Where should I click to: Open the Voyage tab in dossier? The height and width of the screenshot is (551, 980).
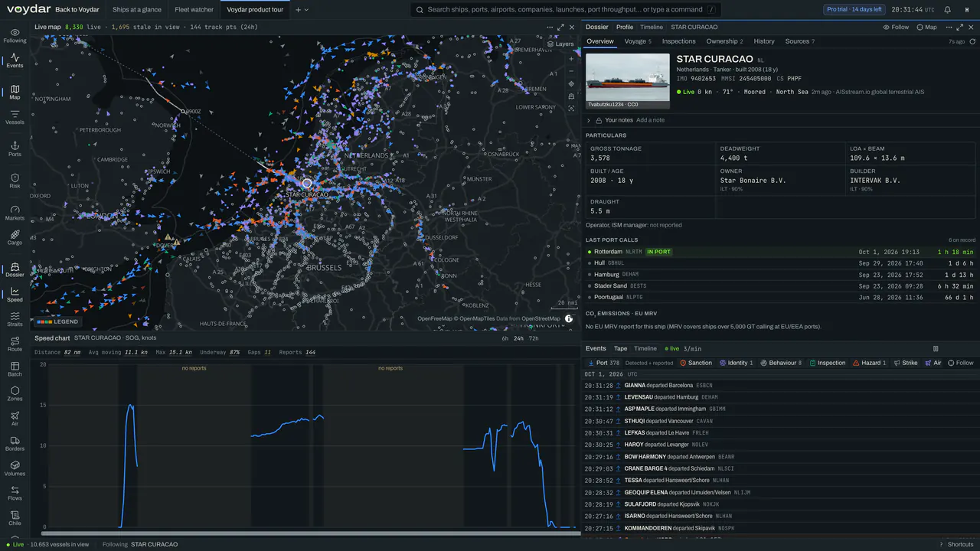pyautogui.click(x=638, y=41)
